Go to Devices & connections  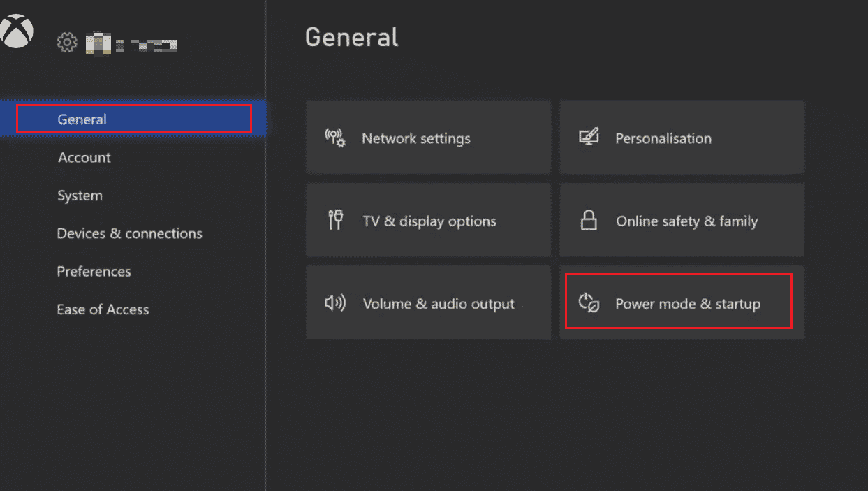130,233
